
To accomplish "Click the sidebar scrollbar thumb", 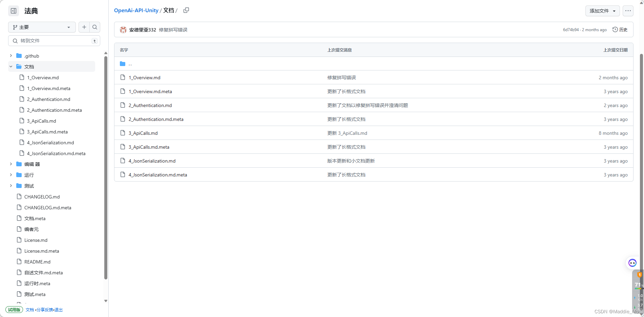I will tap(106, 168).
